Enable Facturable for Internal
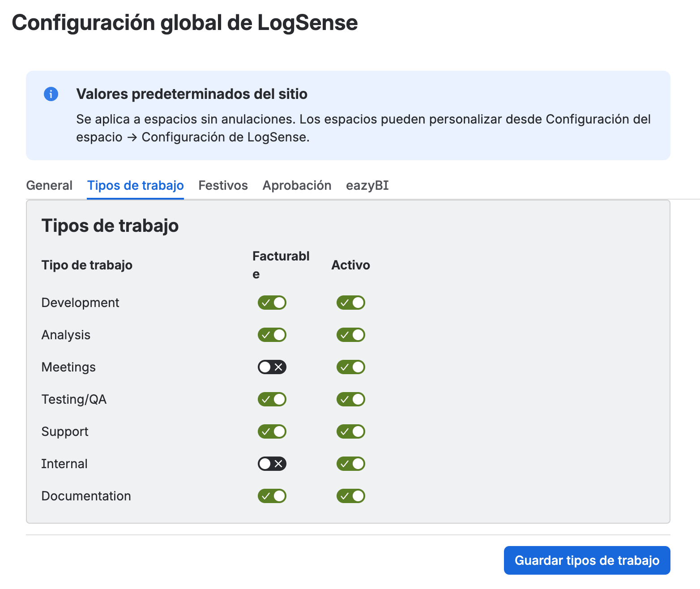Image resolution: width=700 pixels, height=589 pixels. pyautogui.click(x=272, y=464)
